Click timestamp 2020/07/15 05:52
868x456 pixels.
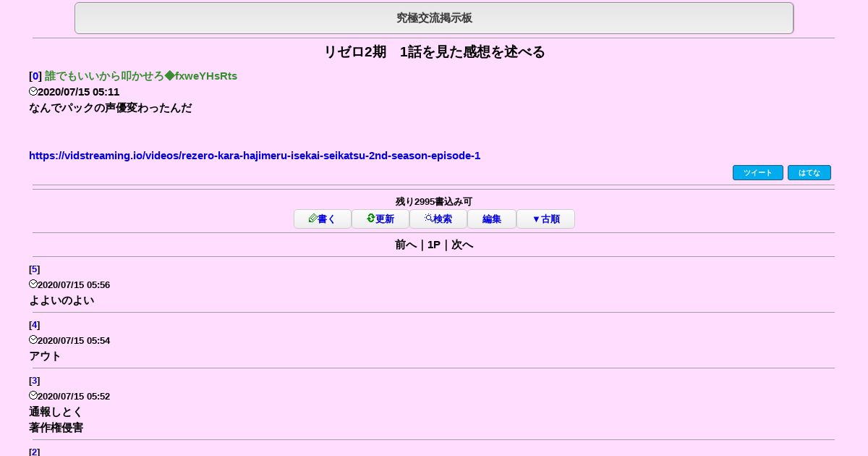74,397
